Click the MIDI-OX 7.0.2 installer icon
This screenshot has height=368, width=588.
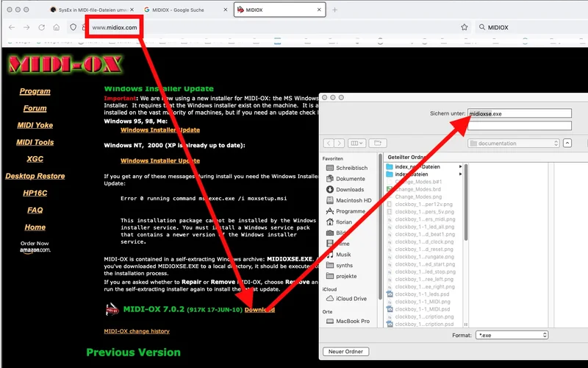pyautogui.click(x=112, y=309)
